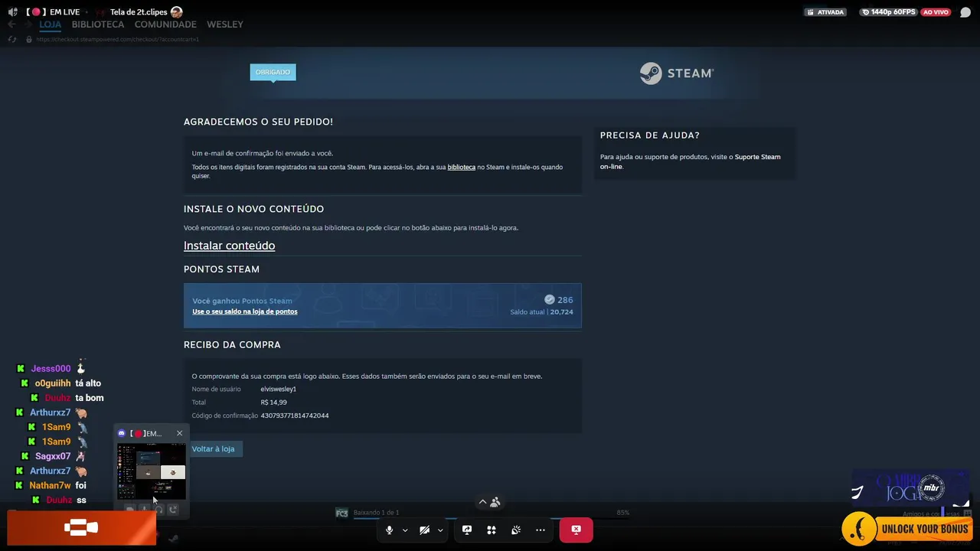
Task: Click Instalar conteúdo link
Action: [229, 246]
